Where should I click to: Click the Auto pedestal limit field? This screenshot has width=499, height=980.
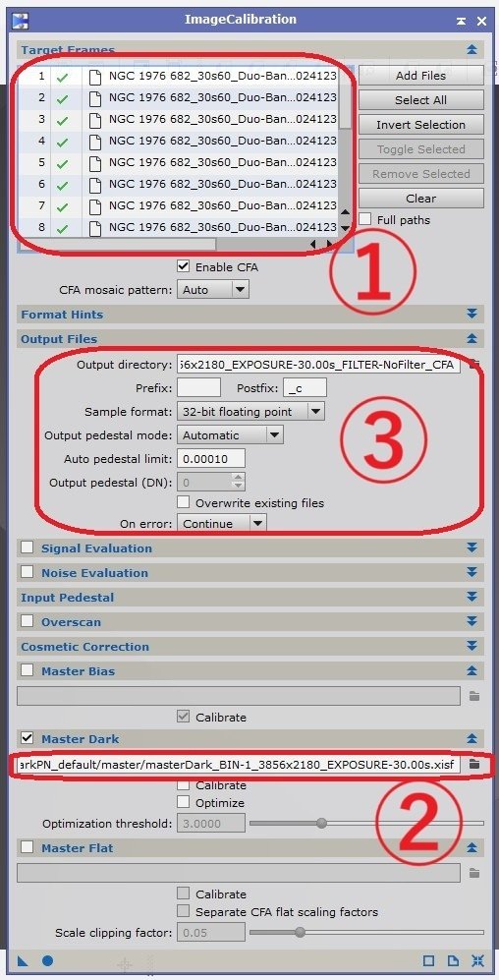(x=211, y=458)
